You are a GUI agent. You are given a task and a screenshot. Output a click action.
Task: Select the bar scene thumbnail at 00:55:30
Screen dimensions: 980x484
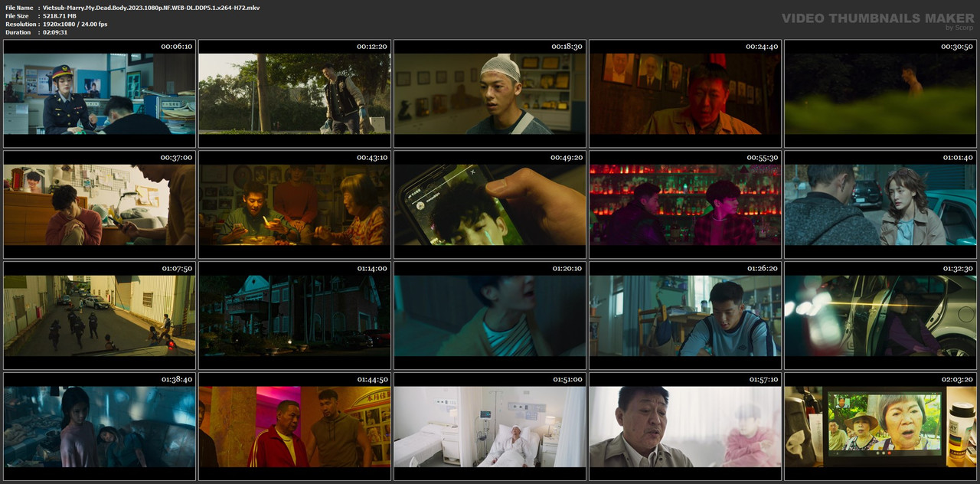click(685, 204)
